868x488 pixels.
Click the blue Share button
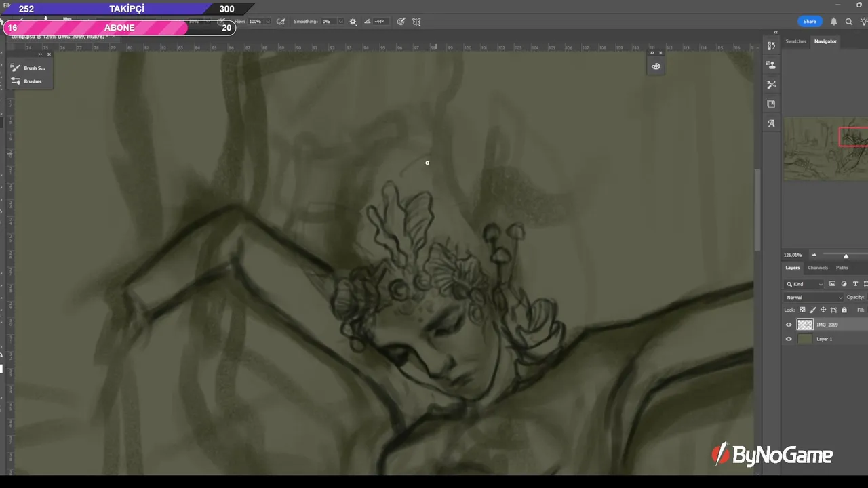click(x=810, y=22)
